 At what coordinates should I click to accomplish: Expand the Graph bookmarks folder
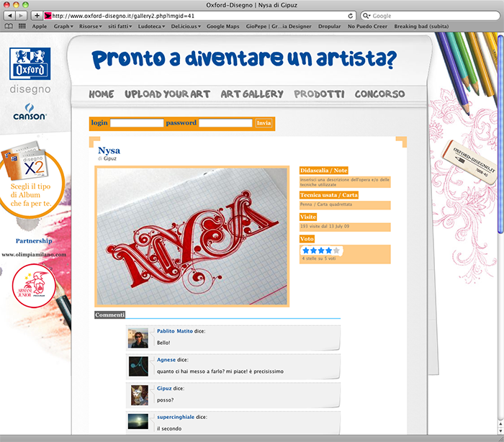63,27
